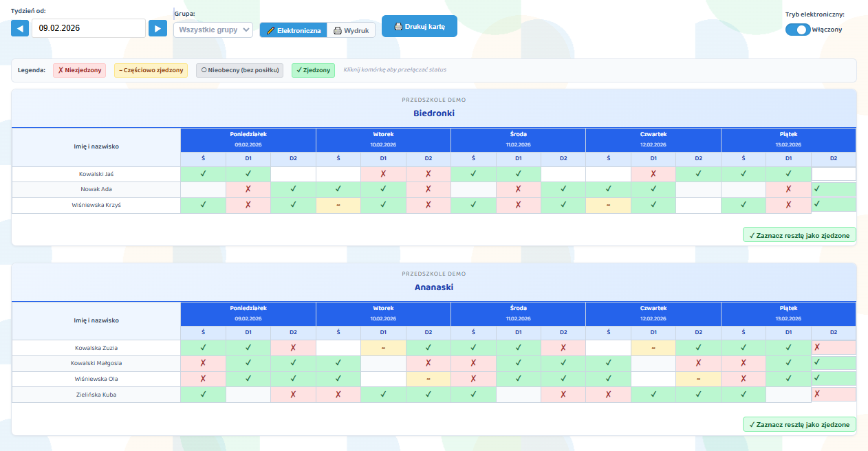Click the printer icon in Drukuj kartę
This screenshot has height=451, width=868.
[x=398, y=27]
